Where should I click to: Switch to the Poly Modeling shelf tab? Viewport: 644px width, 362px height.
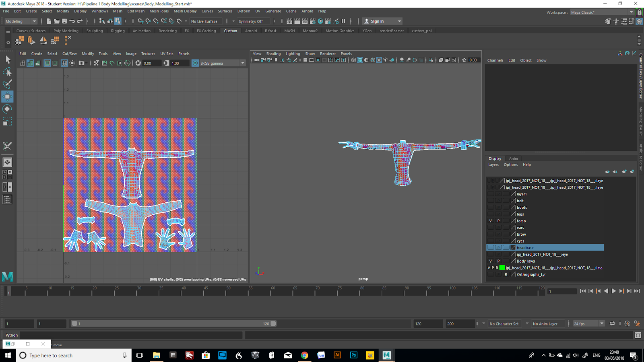pyautogui.click(x=66, y=31)
